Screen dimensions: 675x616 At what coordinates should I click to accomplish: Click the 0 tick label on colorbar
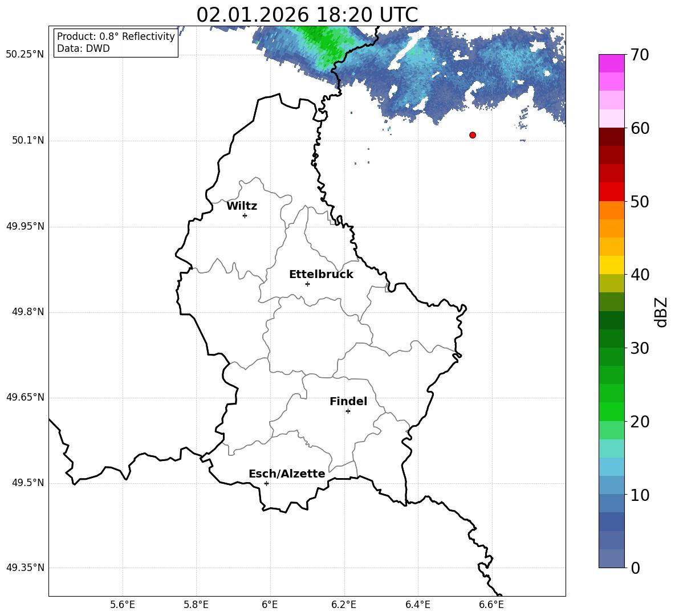click(x=635, y=568)
